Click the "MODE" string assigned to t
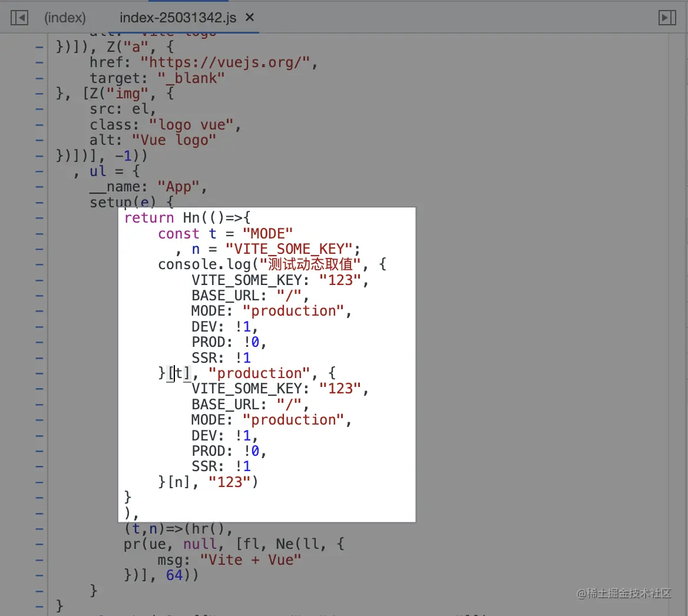The image size is (688, 616). [x=267, y=233]
